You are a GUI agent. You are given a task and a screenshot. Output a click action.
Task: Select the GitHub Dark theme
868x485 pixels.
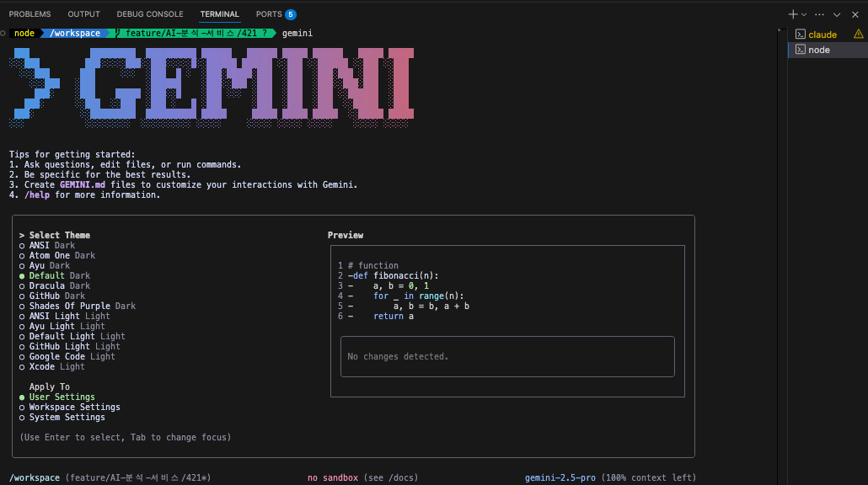coord(52,296)
